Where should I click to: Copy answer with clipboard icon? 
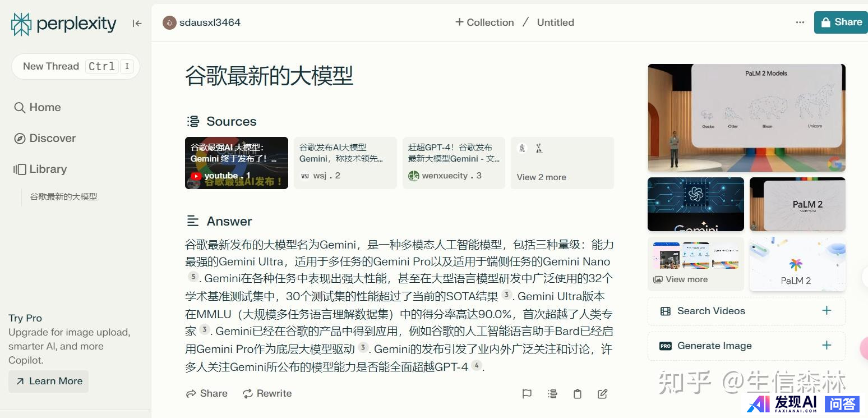point(578,394)
